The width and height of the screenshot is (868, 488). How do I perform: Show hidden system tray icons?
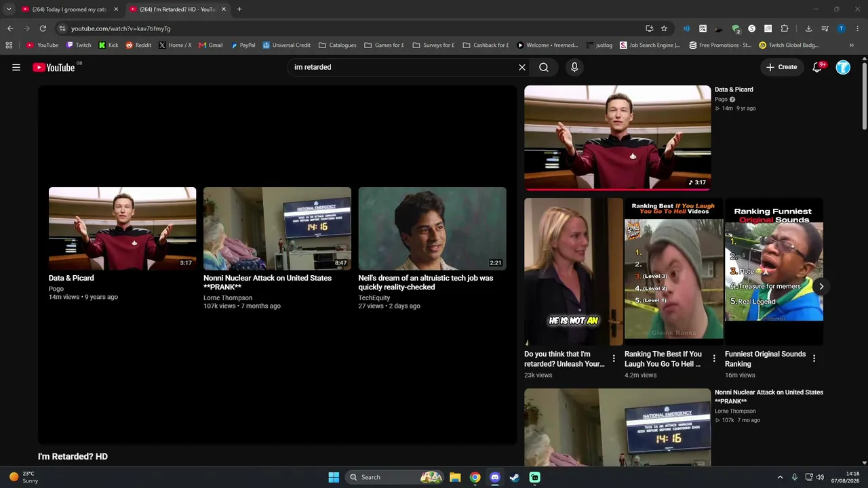click(x=780, y=477)
